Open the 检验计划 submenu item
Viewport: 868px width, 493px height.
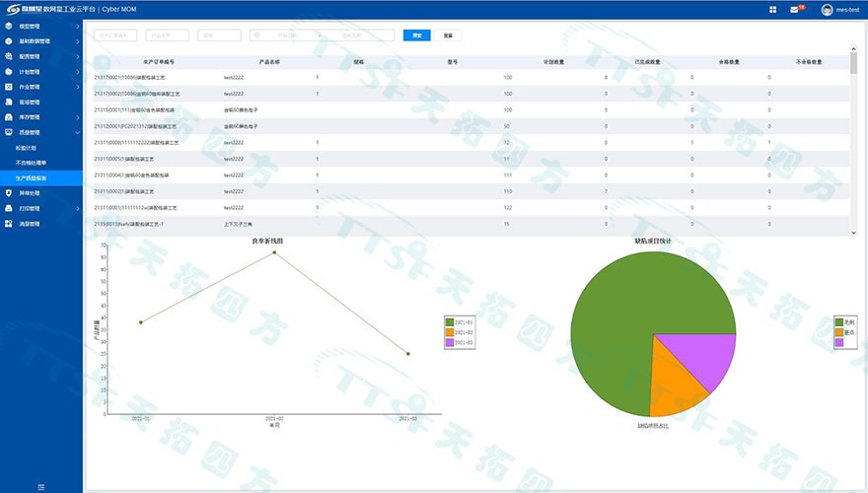28,148
